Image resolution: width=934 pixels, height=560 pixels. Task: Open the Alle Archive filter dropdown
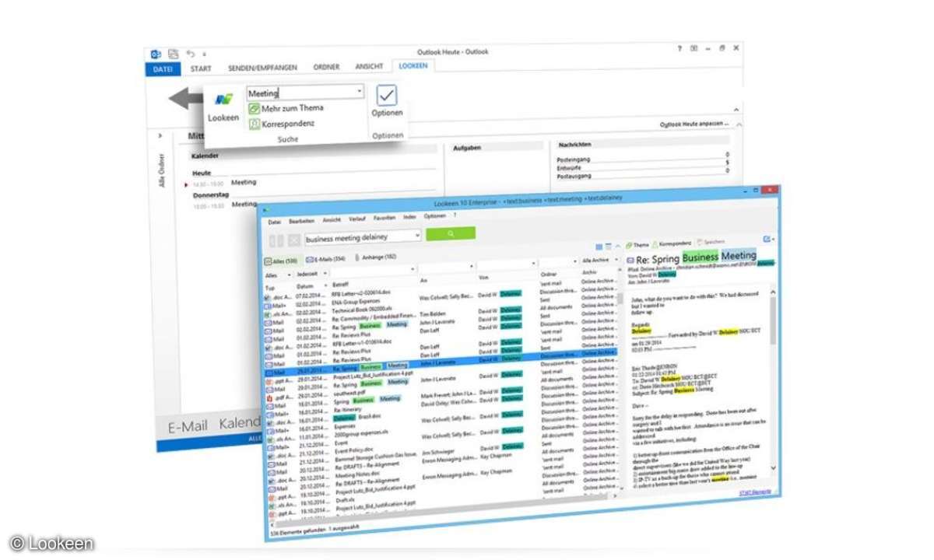[616, 261]
